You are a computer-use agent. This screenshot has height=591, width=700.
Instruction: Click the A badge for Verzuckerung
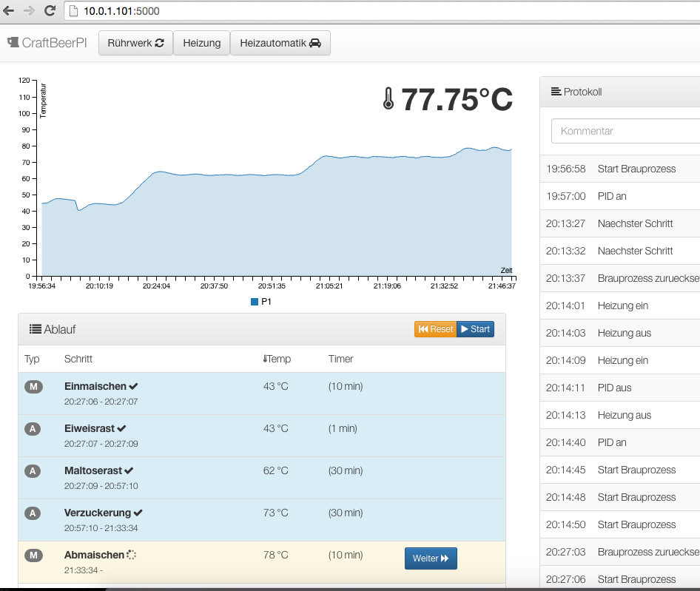pos(33,513)
